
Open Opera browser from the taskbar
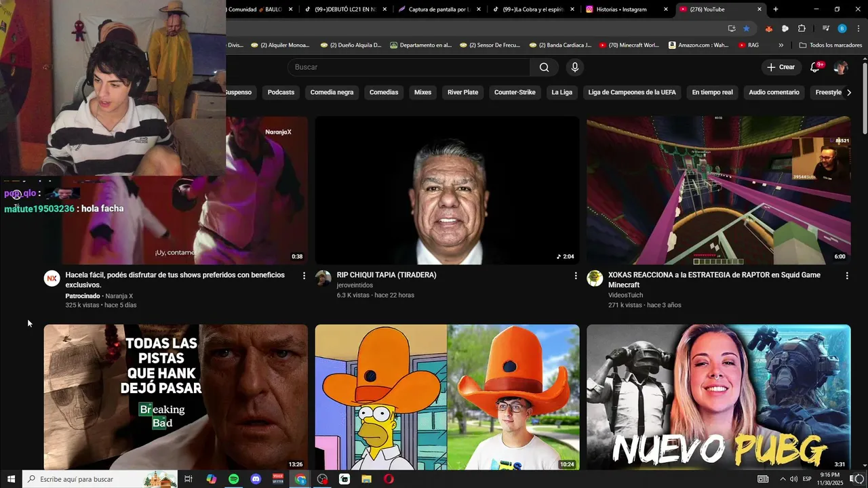[x=389, y=479]
